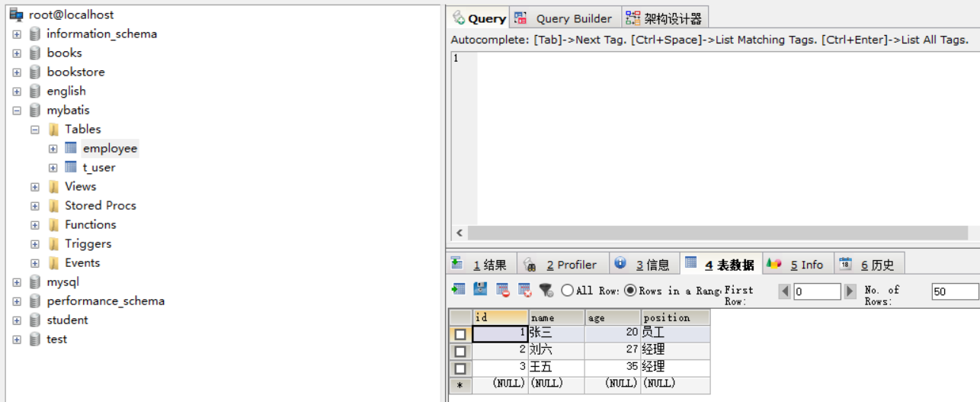This screenshot has width=980, height=402.
Task: Open the 架构设计器 tab
Action: [665, 18]
